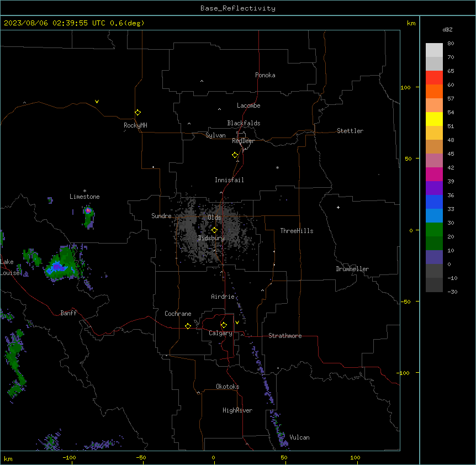Click the Innisfail town label
Image resolution: width=476 pixels, height=465 pixels.
[x=229, y=180]
